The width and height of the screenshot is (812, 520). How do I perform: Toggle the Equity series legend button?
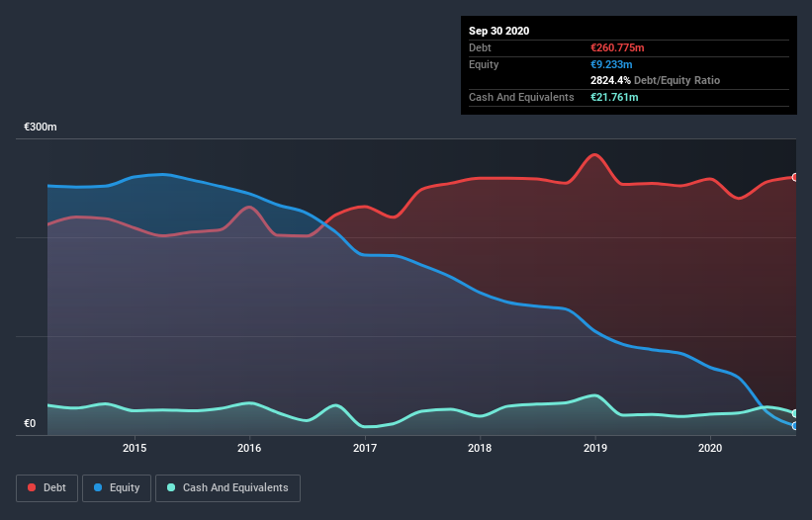(x=117, y=488)
